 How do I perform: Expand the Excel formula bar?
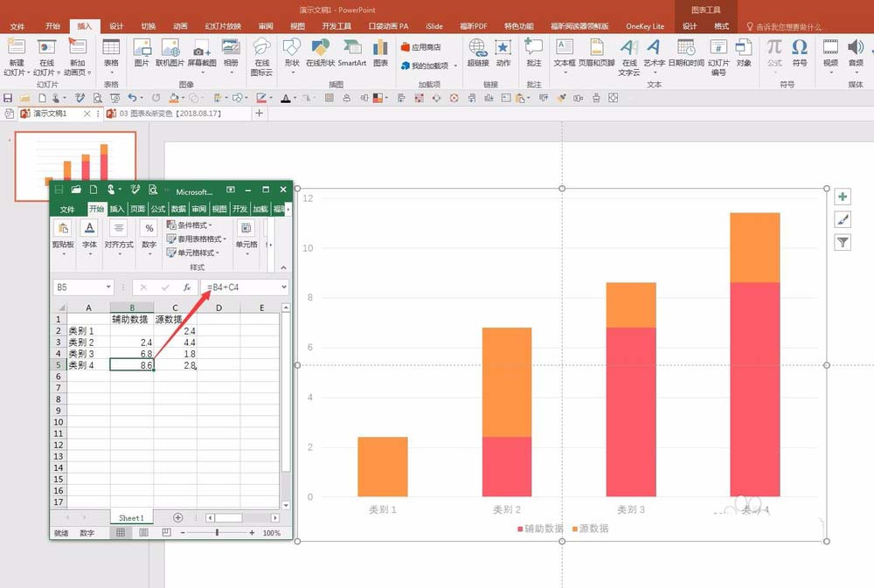(x=284, y=287)
